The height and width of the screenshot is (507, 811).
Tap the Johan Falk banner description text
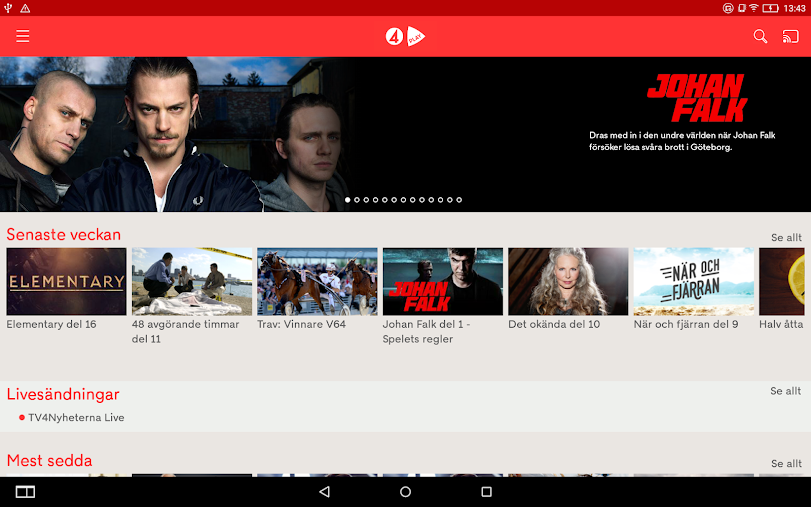682,141
